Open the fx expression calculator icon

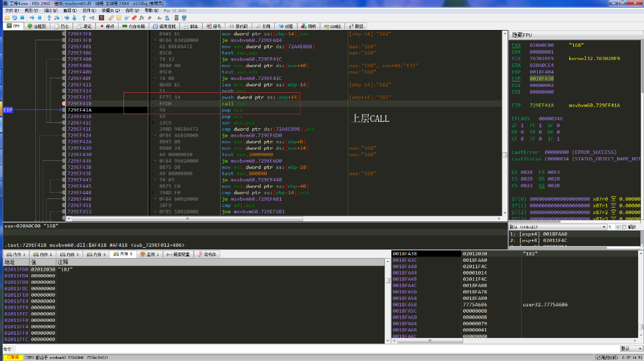click(x=142, y=18)
